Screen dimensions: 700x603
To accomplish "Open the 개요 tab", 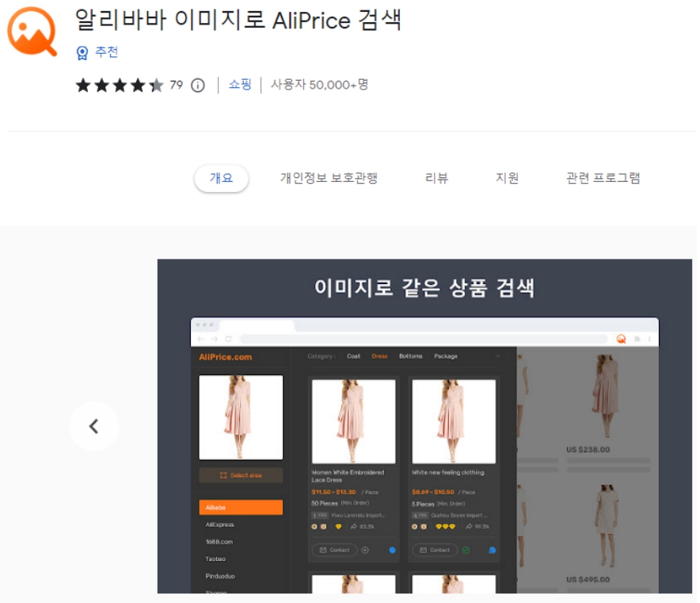I will pyautogui.click(x=222, y=178).
